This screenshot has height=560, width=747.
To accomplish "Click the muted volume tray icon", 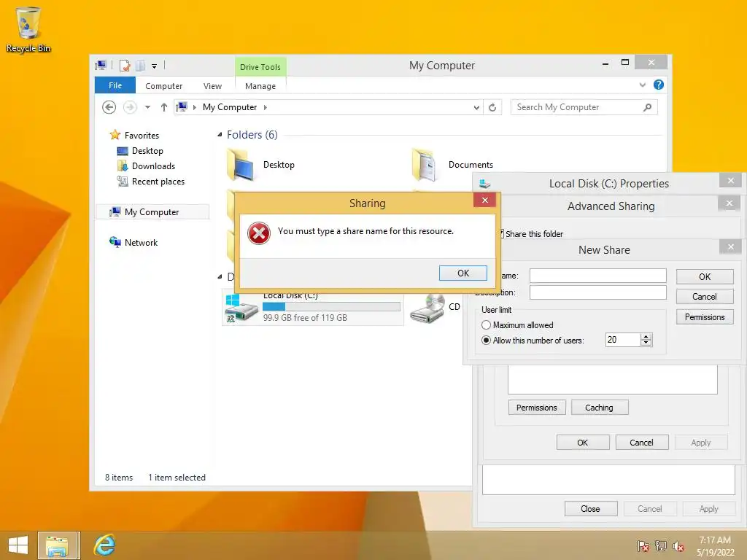I will coord(678,547).
